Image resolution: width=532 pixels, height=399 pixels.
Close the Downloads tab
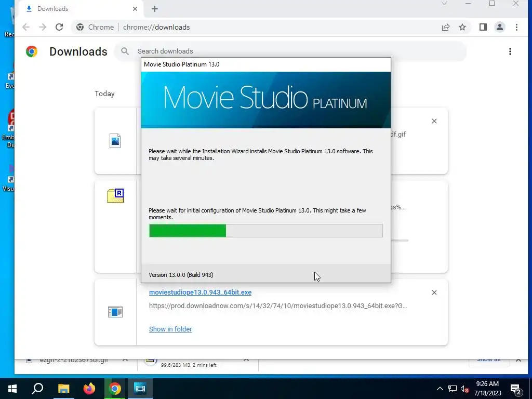pyautogui.click(x=135, y=9)
